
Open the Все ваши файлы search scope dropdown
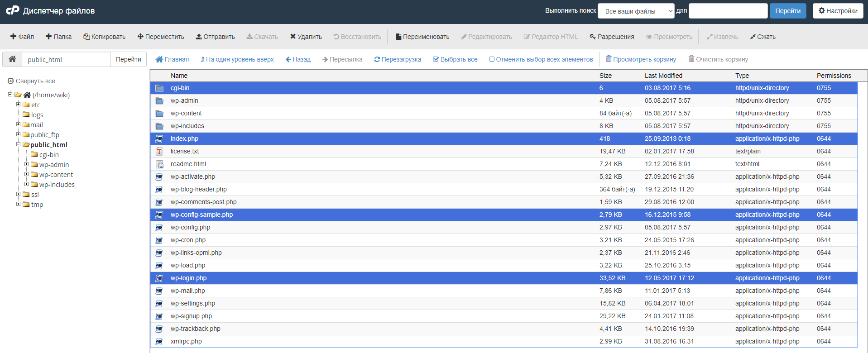(636, 11)
